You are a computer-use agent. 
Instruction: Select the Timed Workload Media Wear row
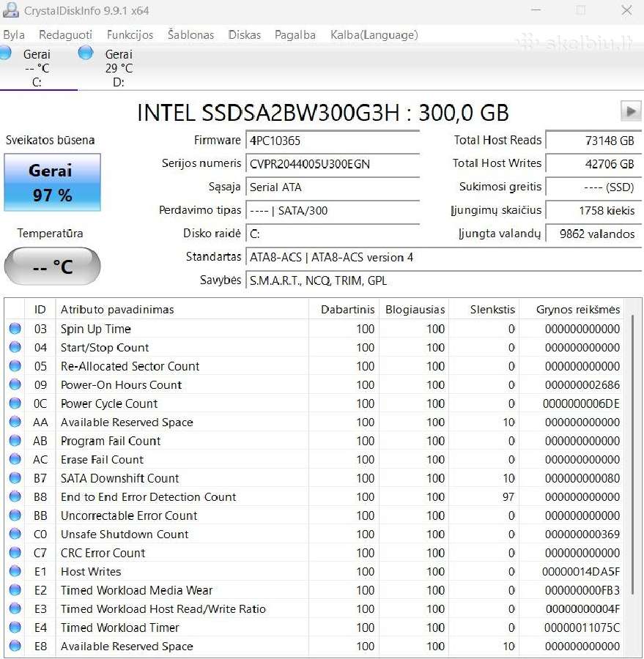point(314,590)
